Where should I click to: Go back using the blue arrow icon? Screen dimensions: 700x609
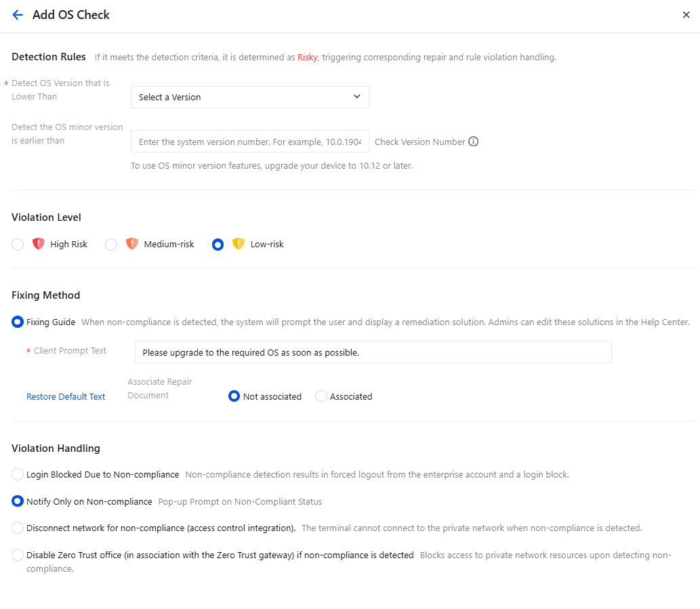tap(18, 15)
